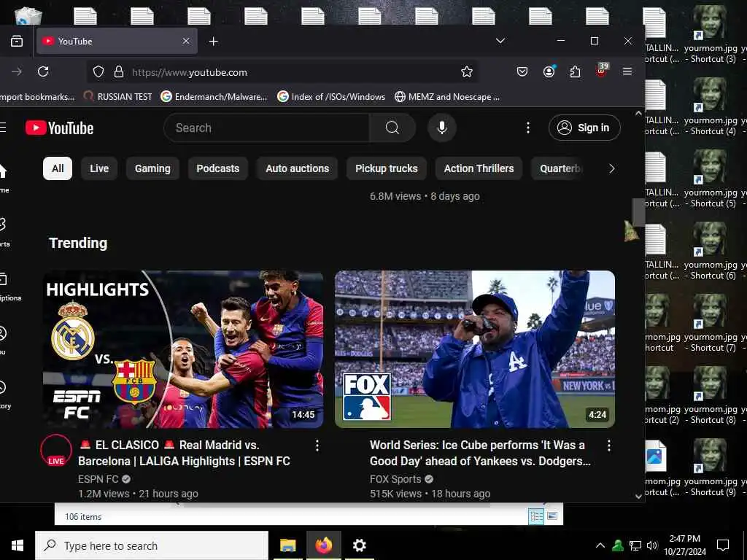Reload the page with the refresh icon
The image size is (747, 560).
43,72
